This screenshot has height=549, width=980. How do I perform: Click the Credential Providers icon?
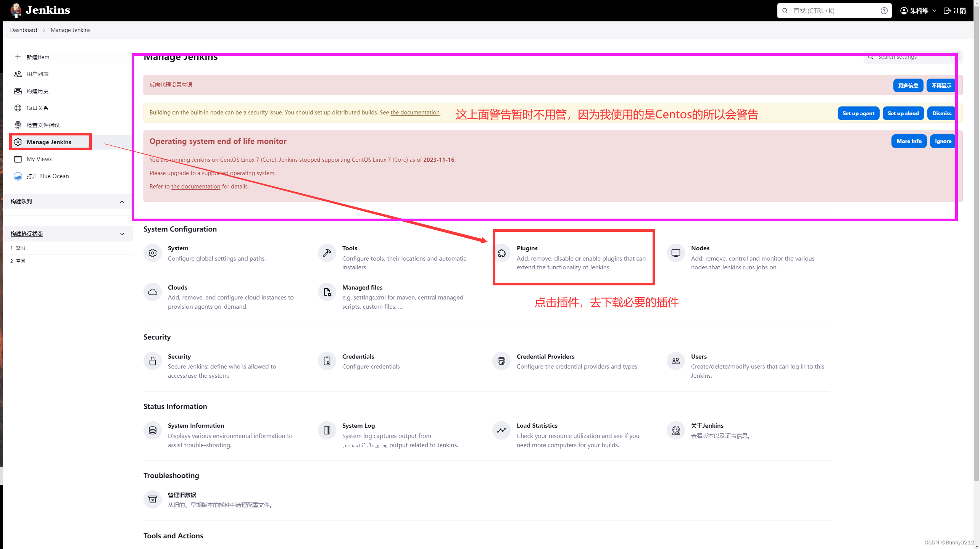(501, 361)
